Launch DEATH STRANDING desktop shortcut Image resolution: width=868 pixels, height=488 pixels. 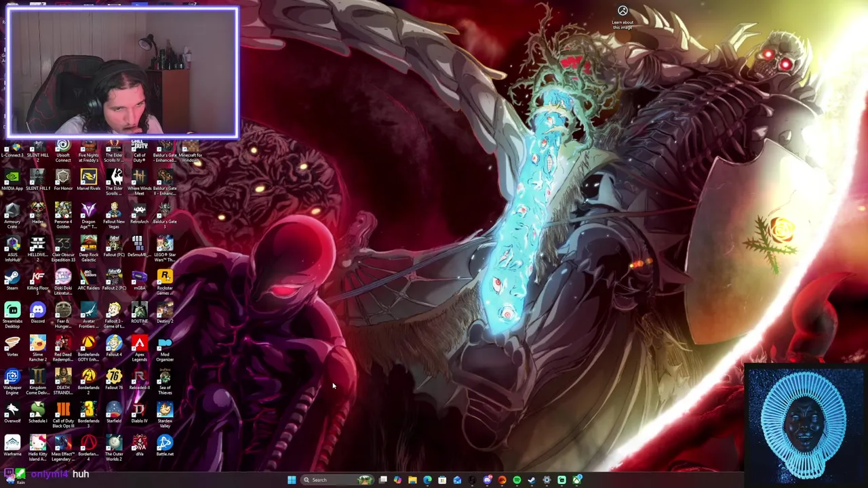pyautogui.click(x=63, y=382)
